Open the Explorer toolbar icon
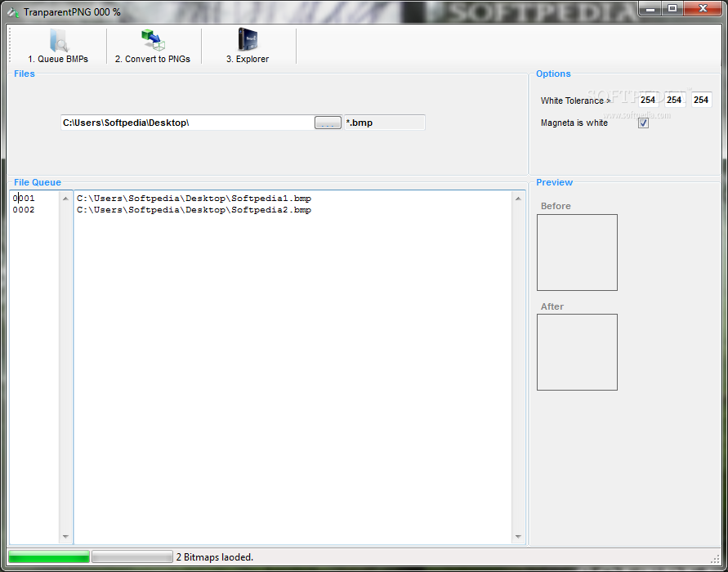Screen dimensions: 728x572 click(x=248, y=39)
